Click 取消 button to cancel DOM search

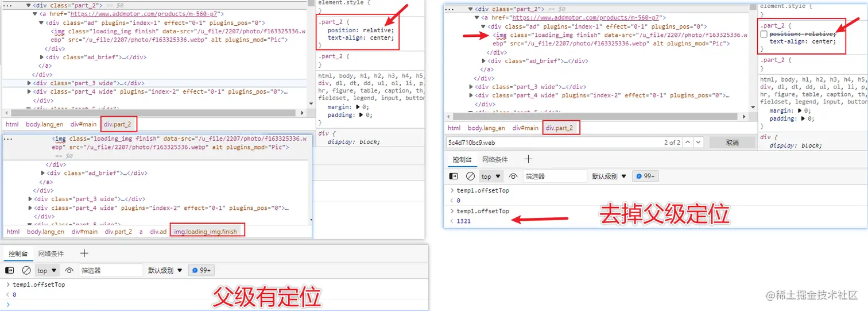[732, 142]
